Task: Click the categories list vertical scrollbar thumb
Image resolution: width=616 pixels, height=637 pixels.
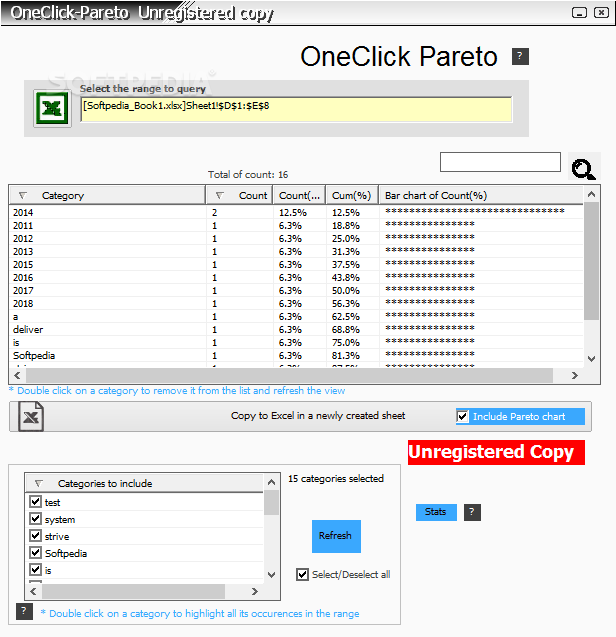Action: (x=271, y=503)
